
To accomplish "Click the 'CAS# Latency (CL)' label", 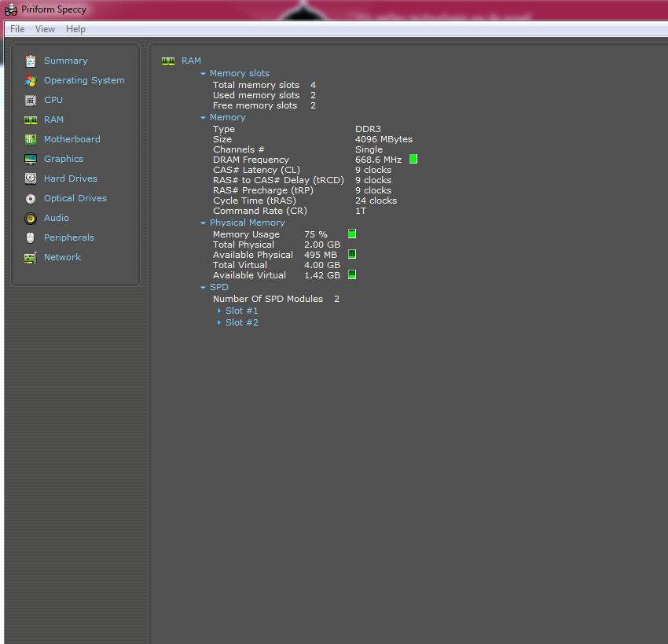I will pos(256,170).
